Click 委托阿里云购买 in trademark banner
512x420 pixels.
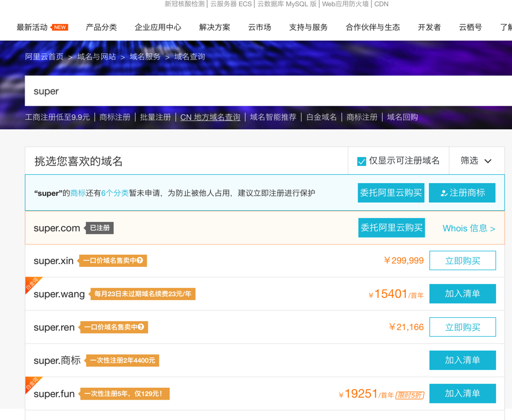[391, 193]
